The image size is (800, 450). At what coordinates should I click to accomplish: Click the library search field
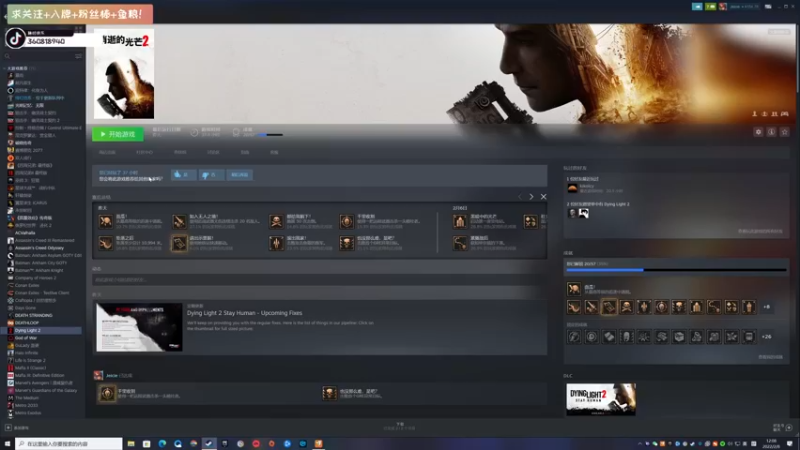coord(38,56)
